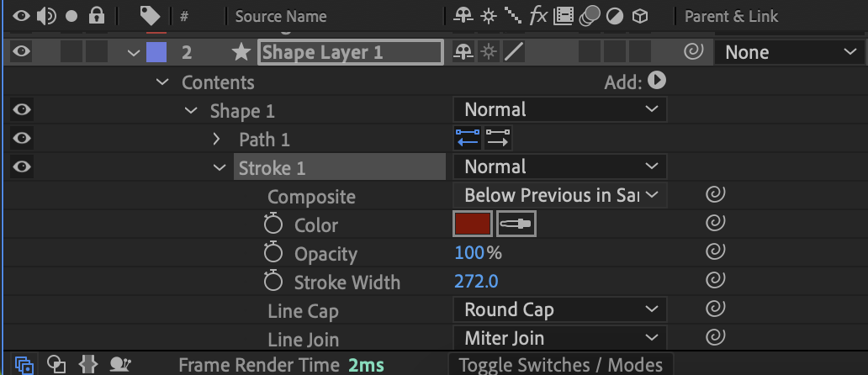Image resolution: width=868 pixels, height=375 pixels.
Task: Open the Composite dropdown
Action: pos(559,195)
